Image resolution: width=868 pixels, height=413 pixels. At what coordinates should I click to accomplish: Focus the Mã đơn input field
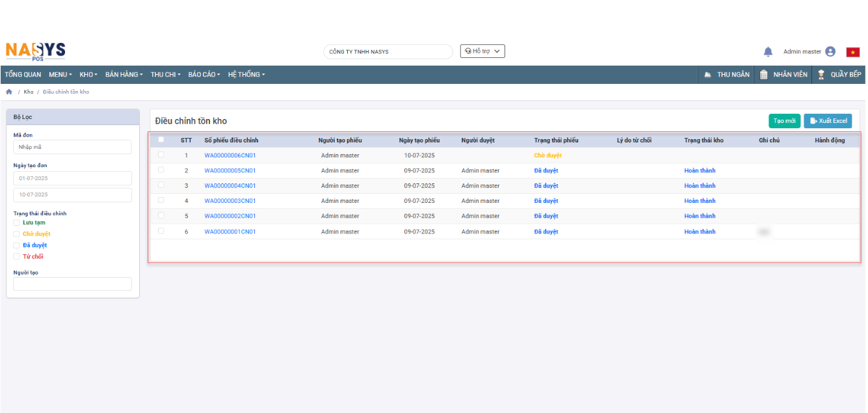point(72,148)
